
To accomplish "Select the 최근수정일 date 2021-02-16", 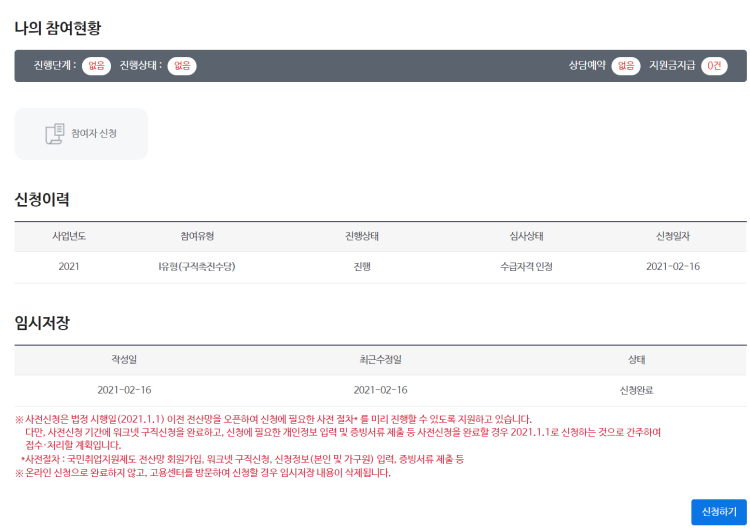I will (381, 390).
